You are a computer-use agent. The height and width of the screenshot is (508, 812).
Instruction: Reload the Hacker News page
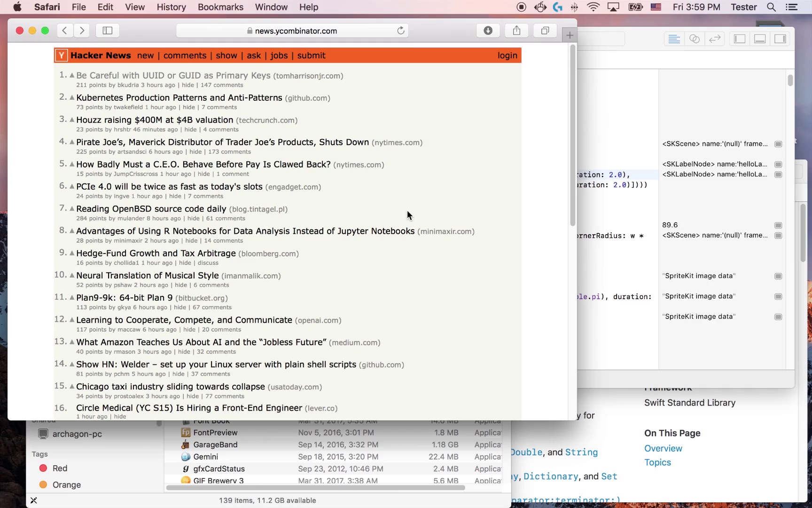[x=401, y=31]
